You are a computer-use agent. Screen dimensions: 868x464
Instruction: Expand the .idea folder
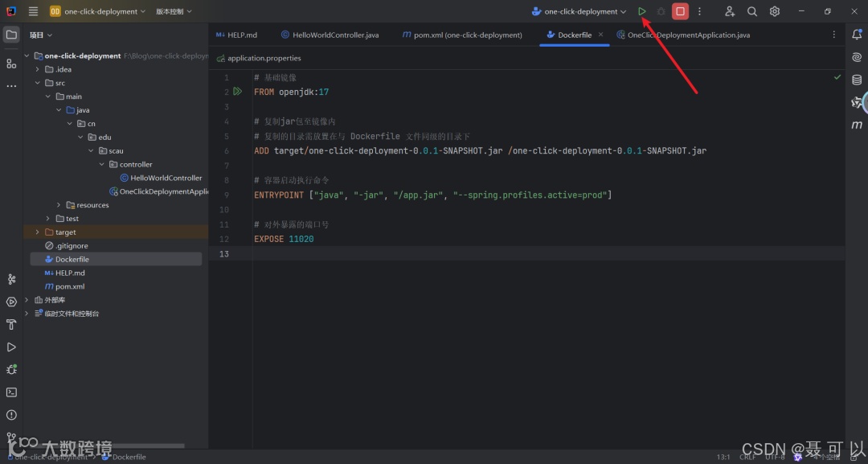click(x=37, y=69)
